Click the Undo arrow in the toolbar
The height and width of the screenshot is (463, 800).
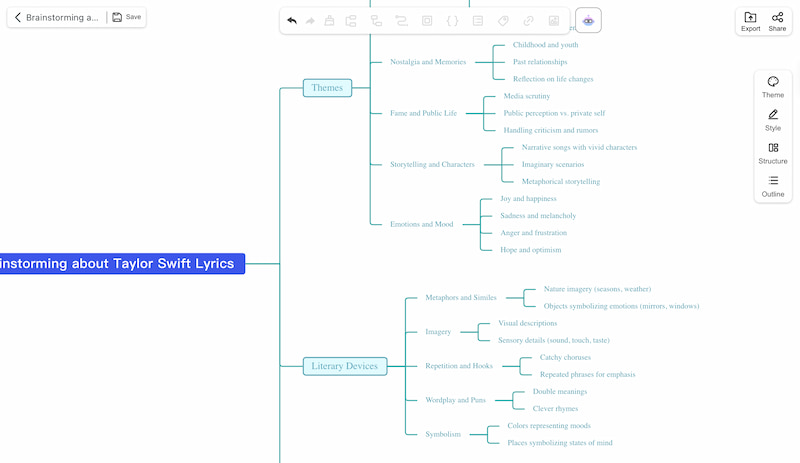click(292, 20)
